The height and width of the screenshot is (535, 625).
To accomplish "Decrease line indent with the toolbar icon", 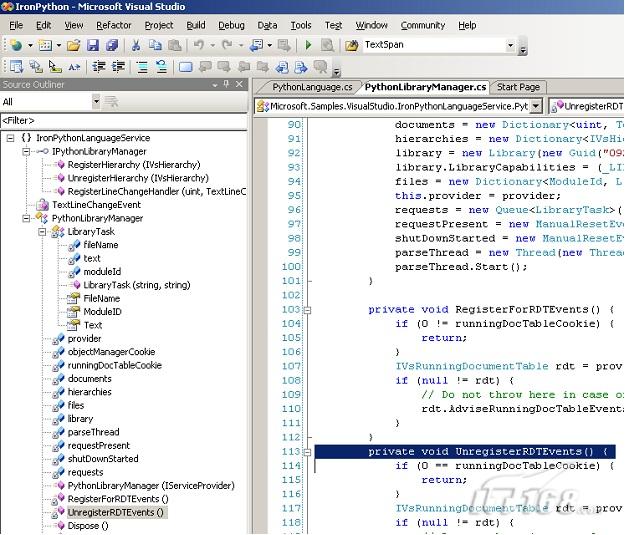I will pyautogui.click(x=98, y=67).
